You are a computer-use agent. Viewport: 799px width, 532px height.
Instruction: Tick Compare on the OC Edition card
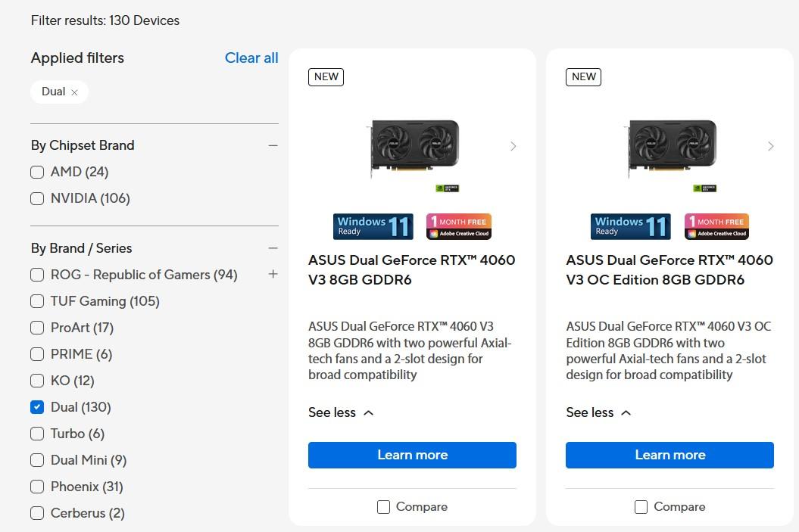pos(641,507)
